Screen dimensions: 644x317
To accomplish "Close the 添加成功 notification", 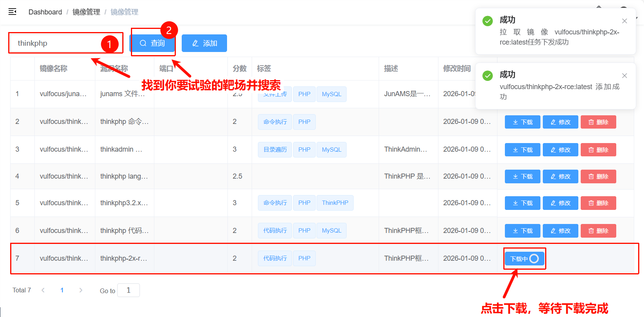I will (x=624, y=75).
